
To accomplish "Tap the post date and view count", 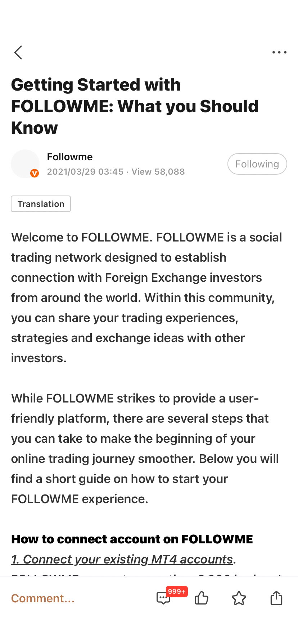I will pos(116,172).
